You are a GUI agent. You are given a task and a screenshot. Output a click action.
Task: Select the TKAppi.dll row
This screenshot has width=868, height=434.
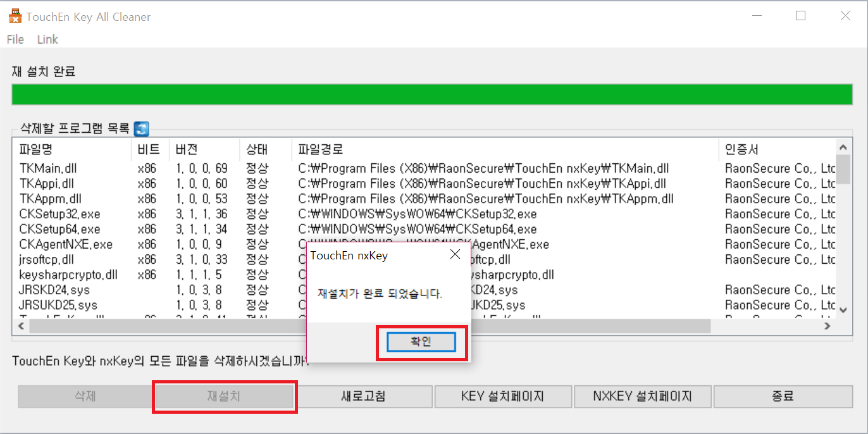pos(424,183)
